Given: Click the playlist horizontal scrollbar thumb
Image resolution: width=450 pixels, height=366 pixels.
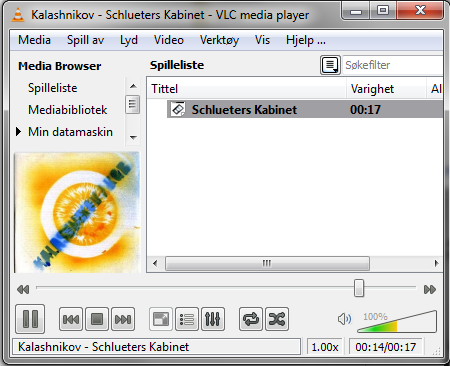Looking at the screenshot, I should point(267,263).
